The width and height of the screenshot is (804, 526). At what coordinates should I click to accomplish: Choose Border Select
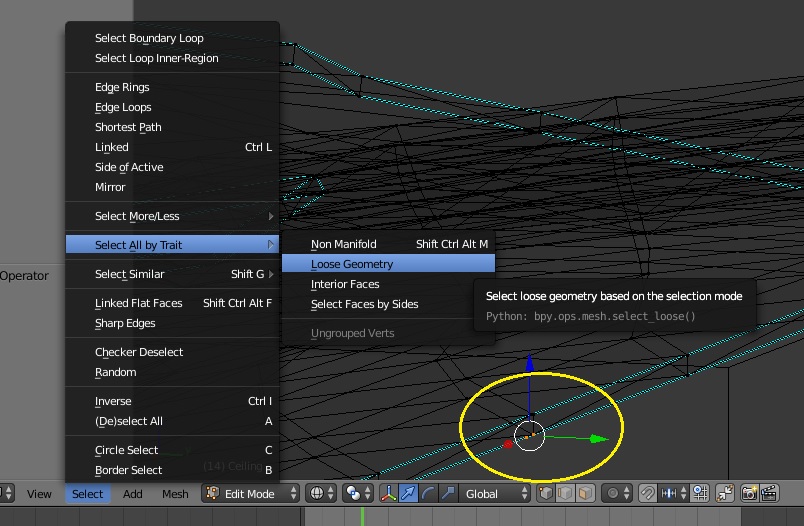[x=172, y=470]
